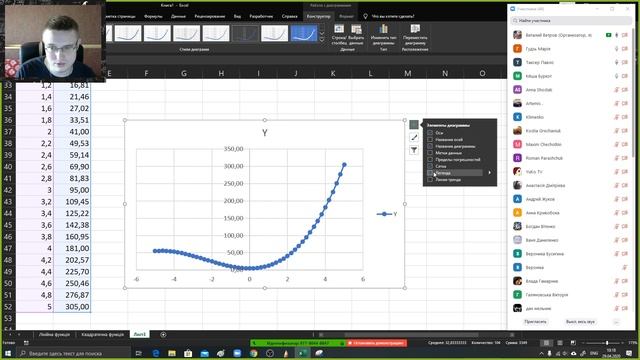The image size is (640, 360).
Task: Click Гудзь Марія microphone icon in Zoom
Action: [617, 49]
